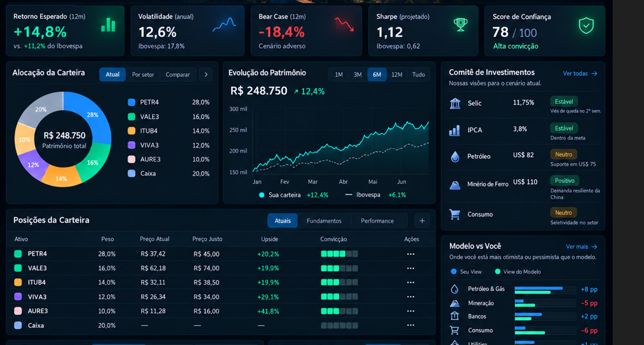Screen dimensions: 644x345
Task: Click the red downtrend arrow in Bear Case
Action: 344,25
